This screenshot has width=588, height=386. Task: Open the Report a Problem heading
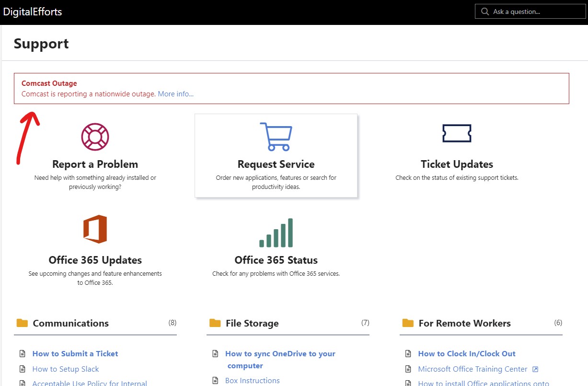tap(95, 164)
